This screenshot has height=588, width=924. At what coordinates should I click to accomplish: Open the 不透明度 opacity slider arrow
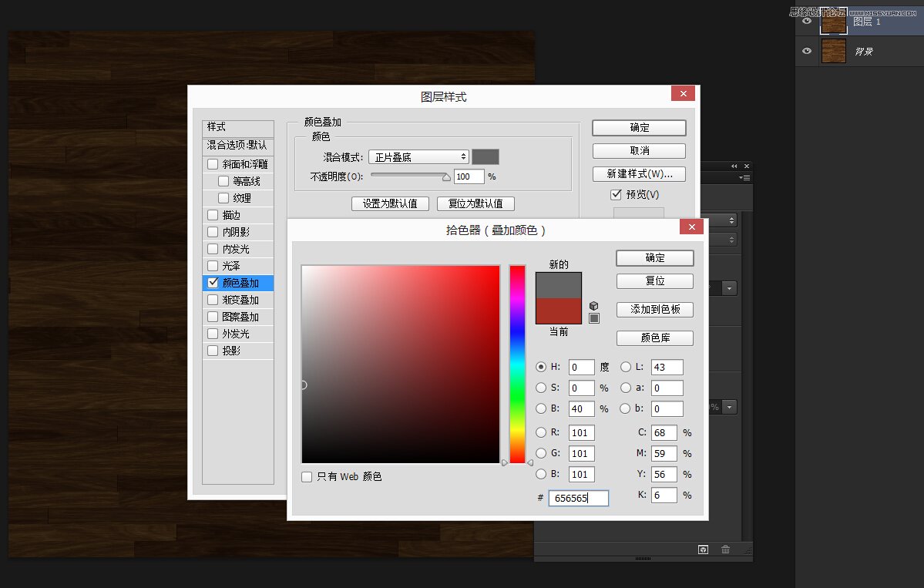coord(447,176)
